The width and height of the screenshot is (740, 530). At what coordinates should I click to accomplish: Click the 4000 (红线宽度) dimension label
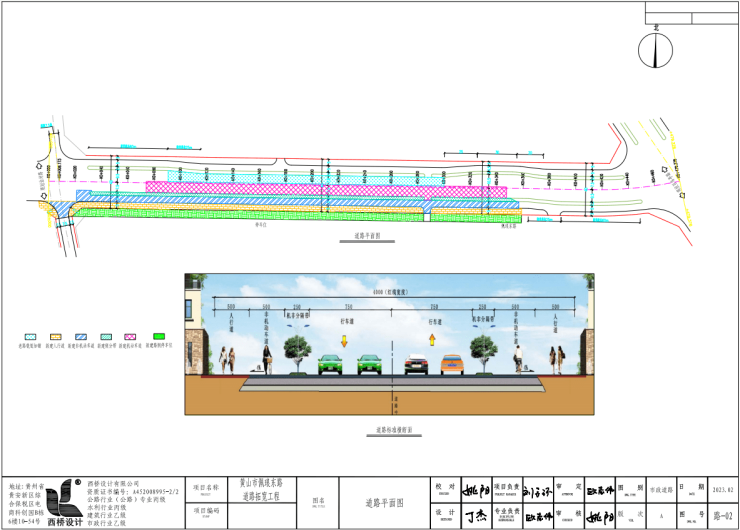tap(390, 292)
